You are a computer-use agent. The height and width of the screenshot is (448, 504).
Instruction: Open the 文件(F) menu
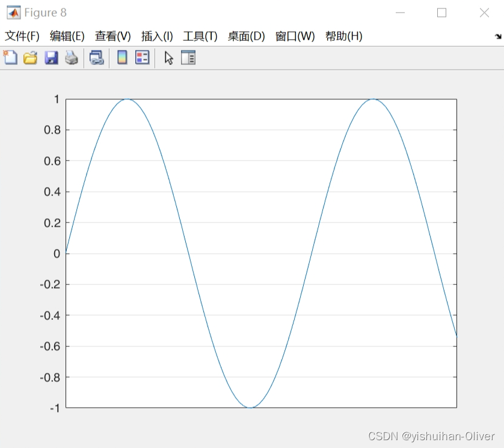click(22, 36)
